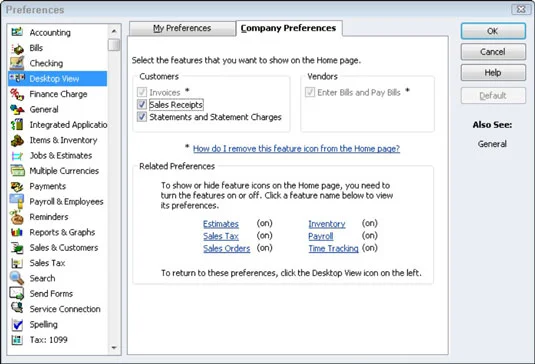Click the Sales & Customers icon
The height and width of the screenshot is (364, 535).
tap(17, 248)
